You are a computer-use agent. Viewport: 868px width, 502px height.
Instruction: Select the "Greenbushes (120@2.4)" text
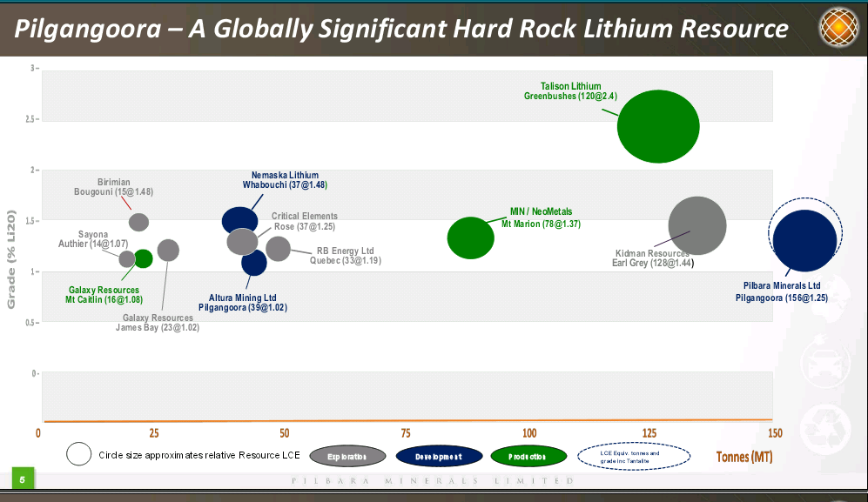[x=571, y=97]
